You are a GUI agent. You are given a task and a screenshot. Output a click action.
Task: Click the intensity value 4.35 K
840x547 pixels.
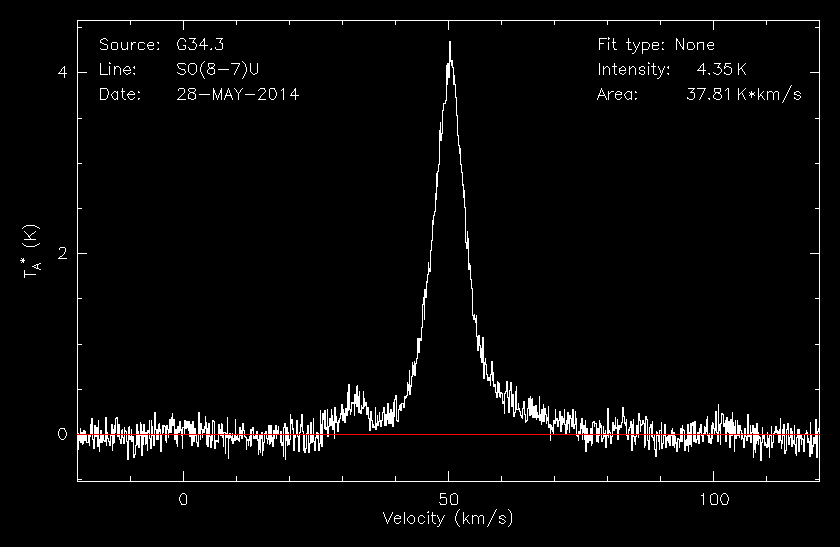tap(721, 70)
